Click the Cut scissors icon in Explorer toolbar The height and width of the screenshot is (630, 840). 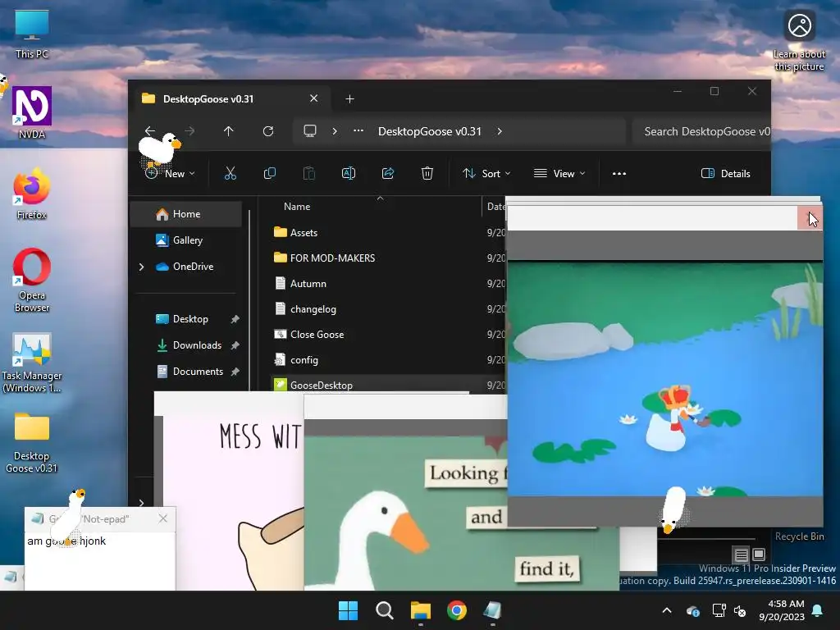click(230, 173)
